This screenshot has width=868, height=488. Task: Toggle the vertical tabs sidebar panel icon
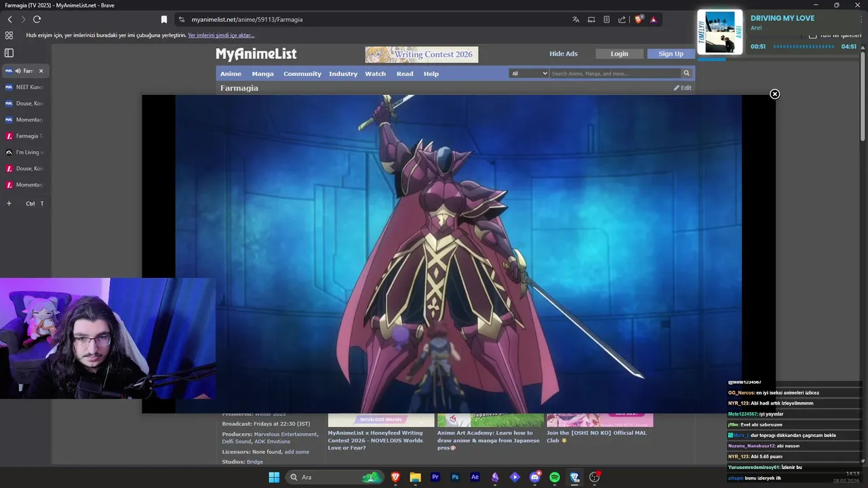point(9,52)
